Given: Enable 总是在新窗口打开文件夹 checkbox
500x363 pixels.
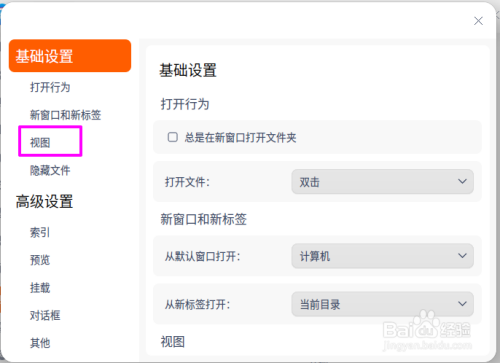Looking at the screenshot, I should pyautogui.click(x=172, y=137).
